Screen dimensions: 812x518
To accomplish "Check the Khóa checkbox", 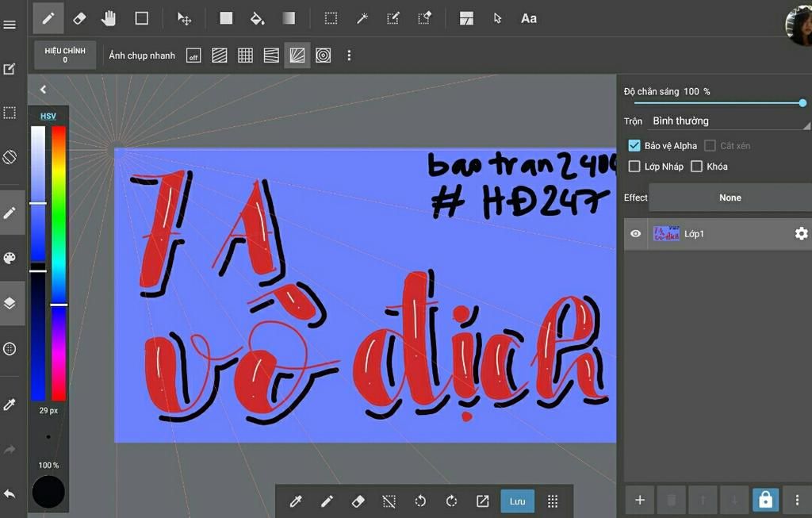I will point(697,167).
